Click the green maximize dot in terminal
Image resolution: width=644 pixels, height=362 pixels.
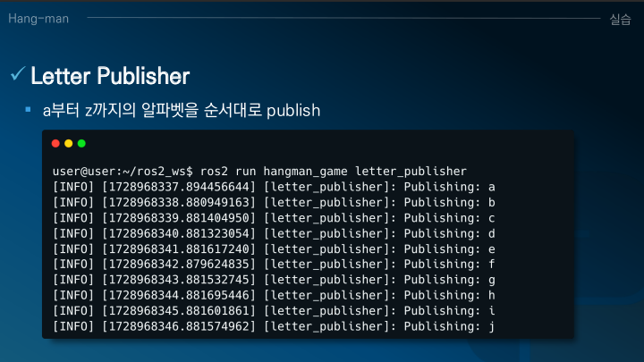point(81,143)
